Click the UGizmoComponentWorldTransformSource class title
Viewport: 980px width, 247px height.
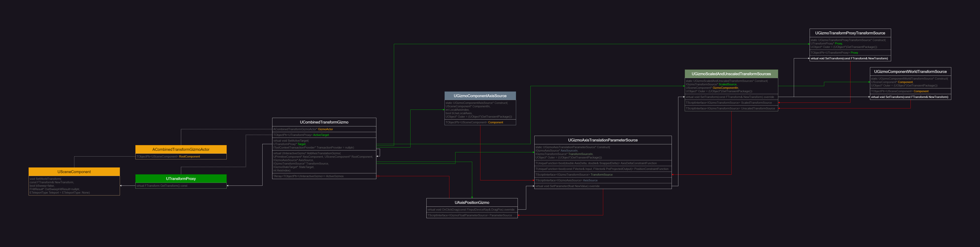[x=910, y=72]
